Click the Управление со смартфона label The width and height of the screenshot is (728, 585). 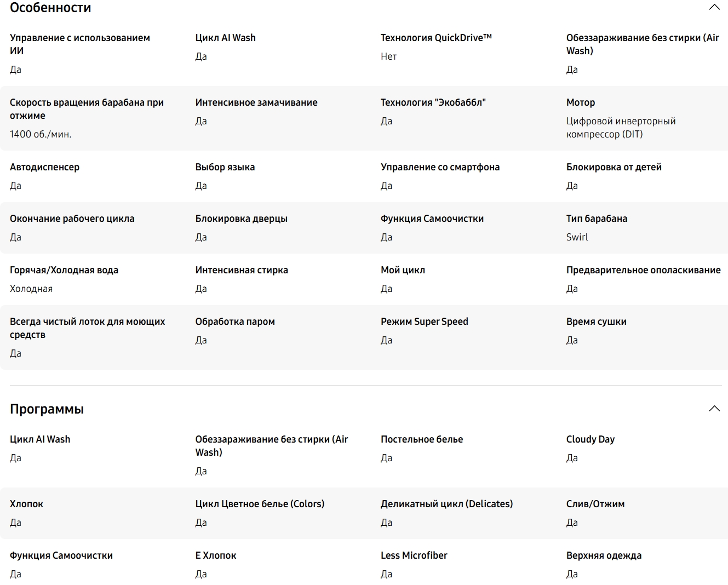(440, 167)
